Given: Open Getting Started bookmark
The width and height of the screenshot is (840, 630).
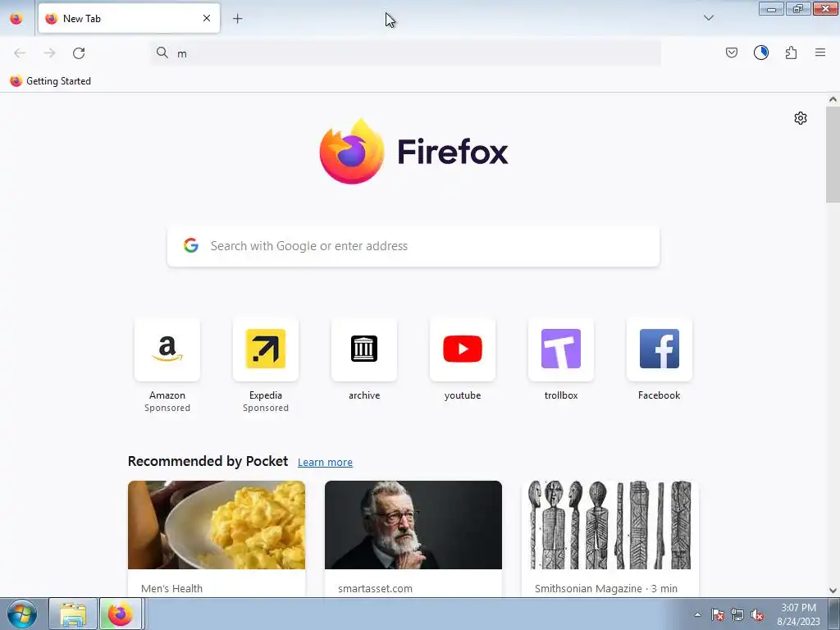Looking at the screenshot, I should click(51, 81).
